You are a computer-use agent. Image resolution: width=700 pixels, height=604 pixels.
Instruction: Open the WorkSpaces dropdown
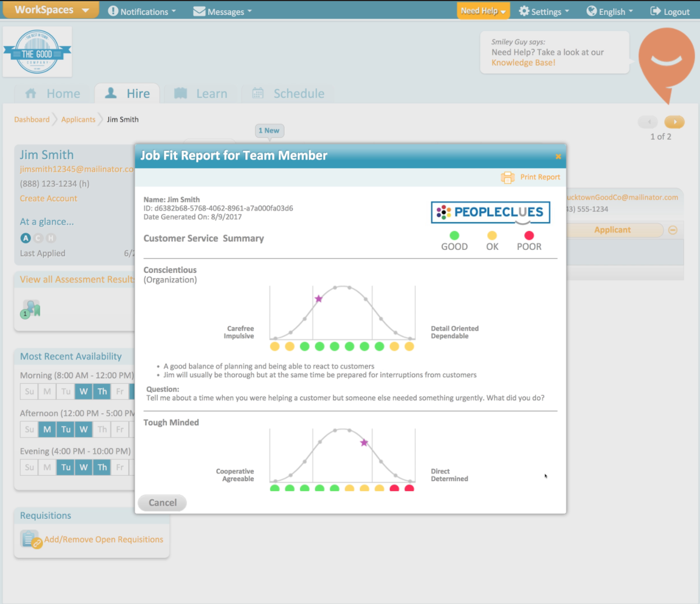(50, 9)
